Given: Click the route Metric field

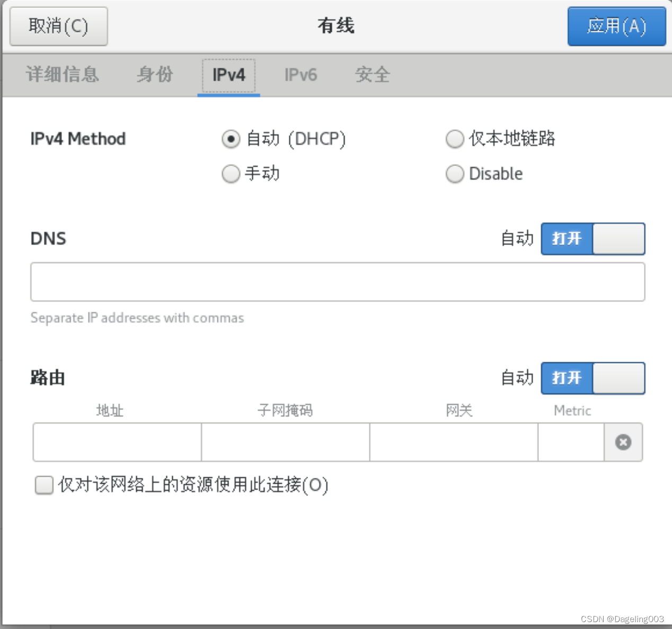Looking at the screenshot, I should [571, 442].
